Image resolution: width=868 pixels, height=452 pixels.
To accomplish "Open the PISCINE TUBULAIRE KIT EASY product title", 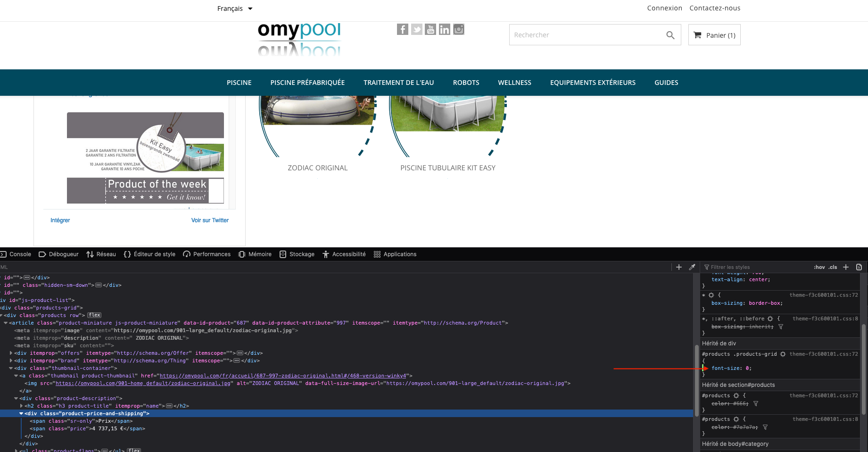I will [448, 168].
